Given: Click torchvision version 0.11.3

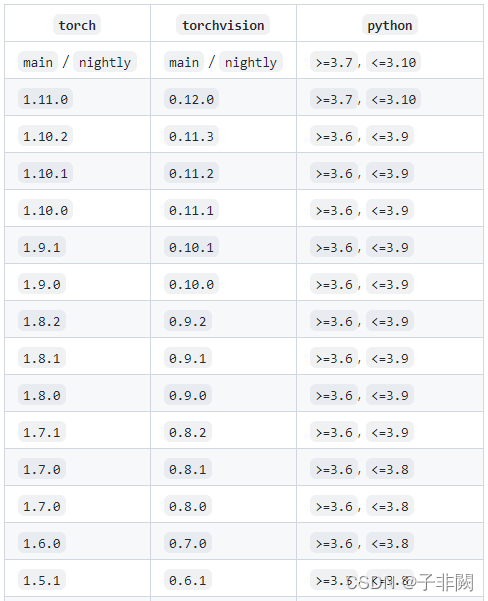Looking at the screenshot, I should (x=191, y=136).
